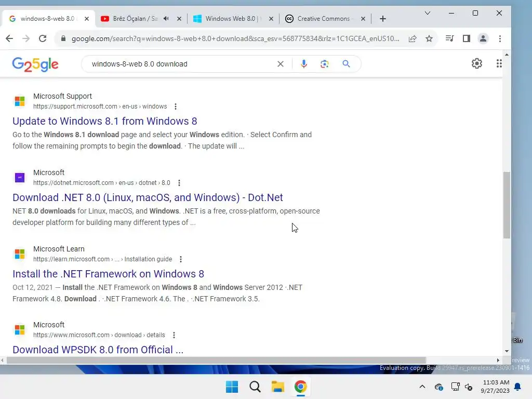This screenshot has width=532, height=399.
Task: Open more options for microsoft.com download result
Action: point(174,335)
